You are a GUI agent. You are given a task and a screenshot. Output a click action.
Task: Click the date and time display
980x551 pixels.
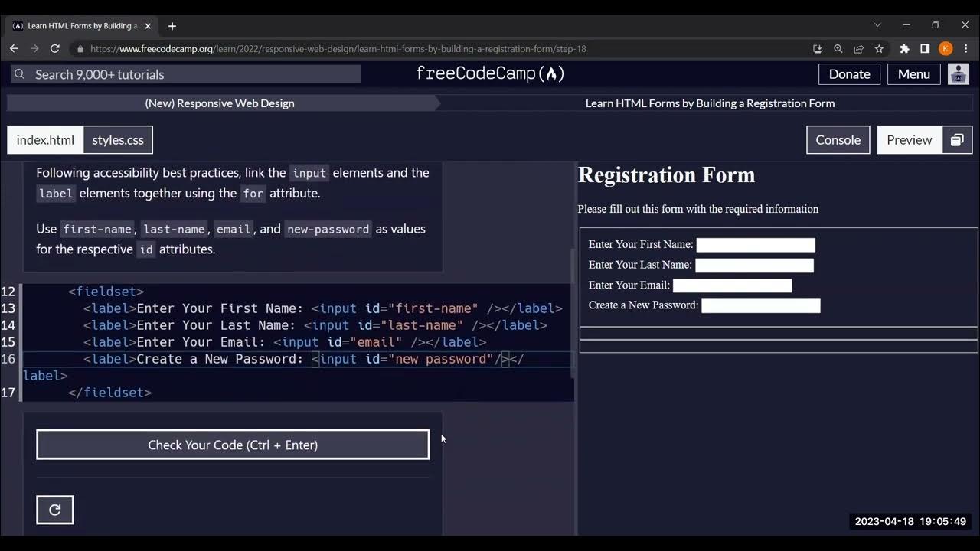coord(910,522)
